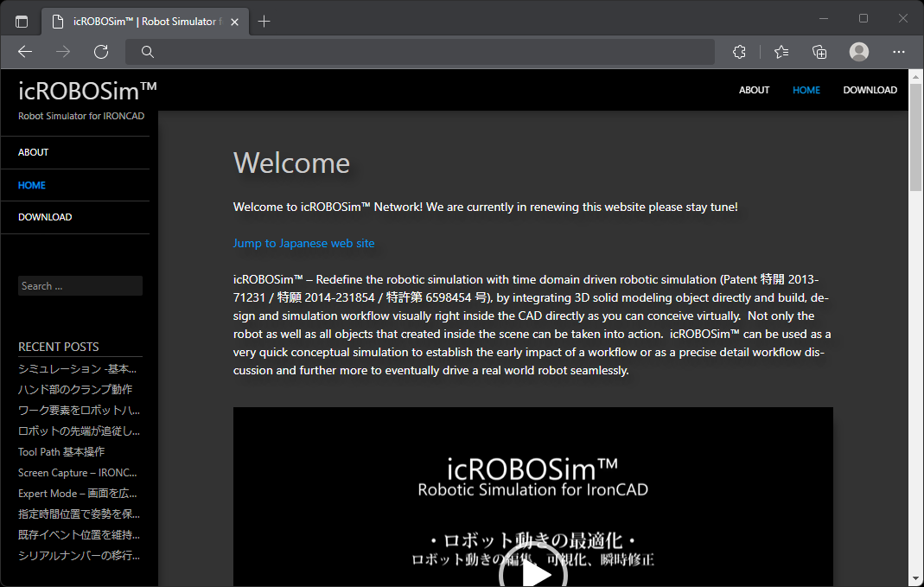This screenshot has width=924, height=587.
Task: Select the DOWNLOAD item in the top navigation
Action: tap(870, 90)
